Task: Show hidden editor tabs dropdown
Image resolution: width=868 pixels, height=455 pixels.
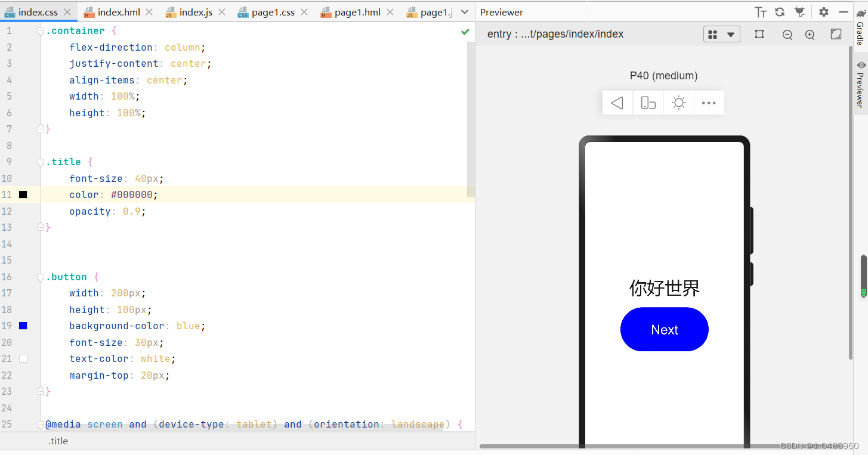Action: point(465,12)
